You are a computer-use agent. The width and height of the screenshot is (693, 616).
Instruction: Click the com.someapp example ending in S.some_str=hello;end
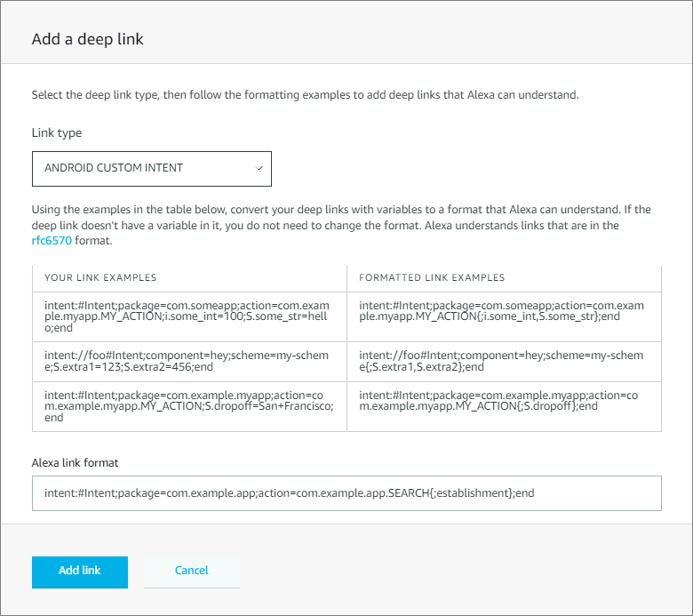tap(189, 316)
